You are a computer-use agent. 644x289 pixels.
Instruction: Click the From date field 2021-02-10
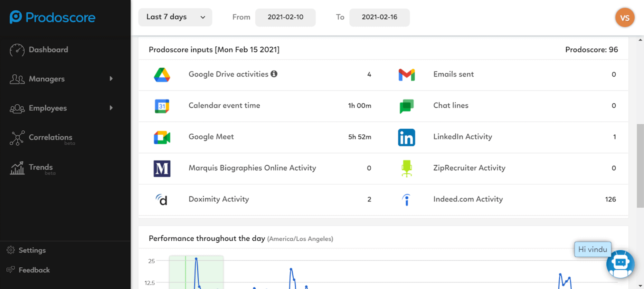(285, 17)
